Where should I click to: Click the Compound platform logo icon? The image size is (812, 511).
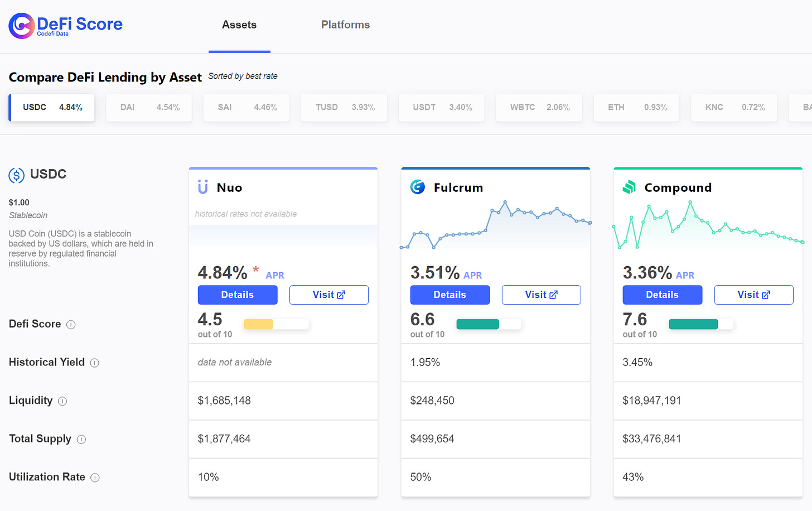[629, 187]
